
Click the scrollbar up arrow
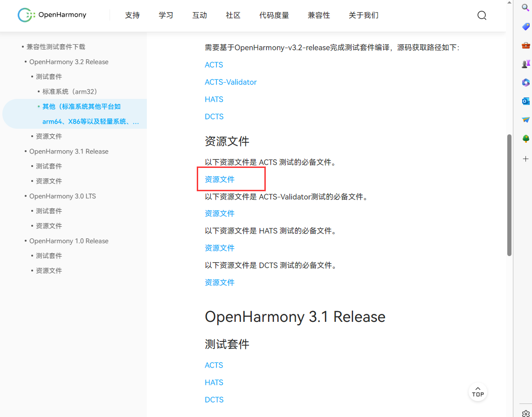tap(509, 2)
